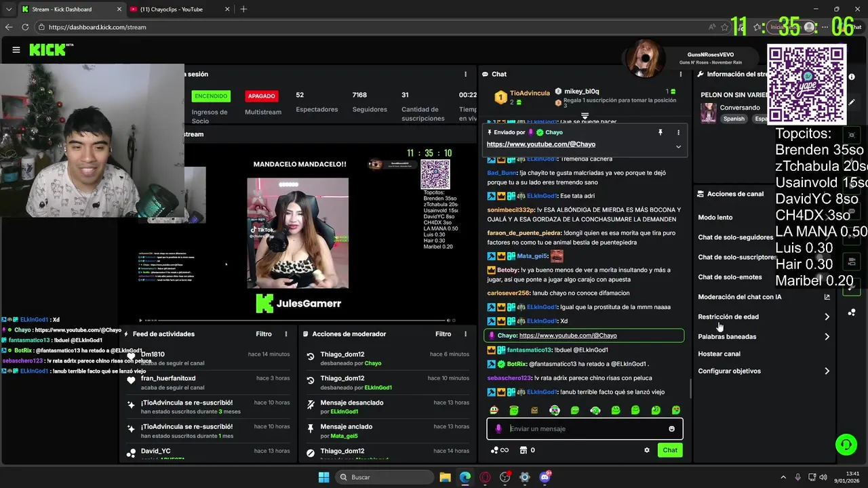The width and height of the screenshot is (868, 488).
Task: Open three-dot menu in Acciones de moderador
Action: pyautogui.click(x=465, y=334)
